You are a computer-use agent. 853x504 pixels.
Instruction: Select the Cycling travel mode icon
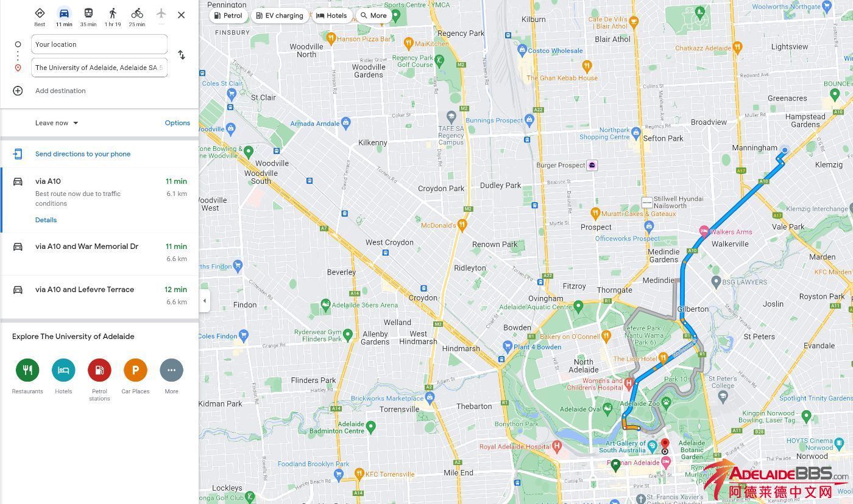click(x=137, y=13)
